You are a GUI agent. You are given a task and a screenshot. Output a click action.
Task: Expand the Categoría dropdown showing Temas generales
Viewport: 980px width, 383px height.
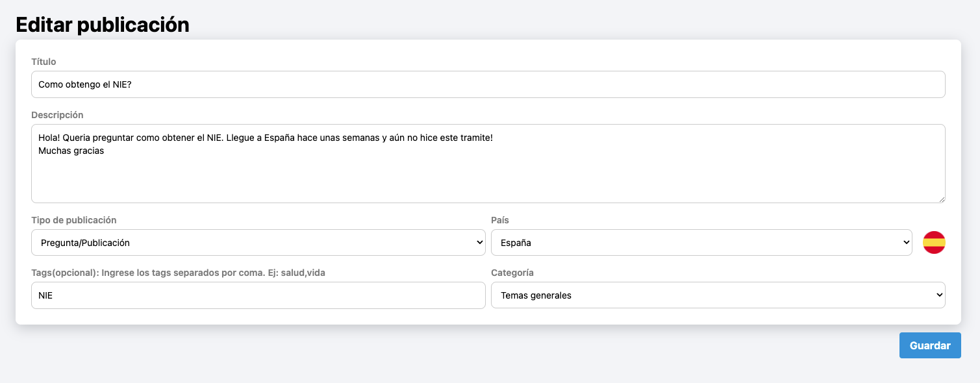click(x=718, y=295)
